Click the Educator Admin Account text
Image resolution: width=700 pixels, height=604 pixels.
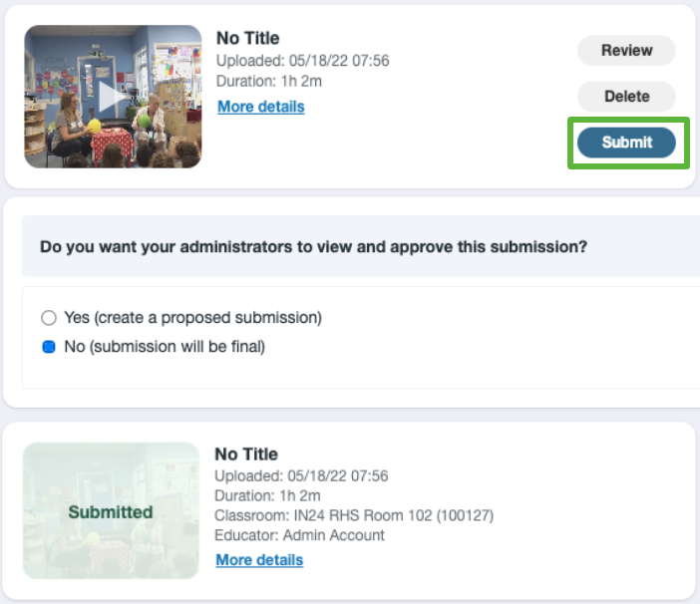(x=299, y=535)
